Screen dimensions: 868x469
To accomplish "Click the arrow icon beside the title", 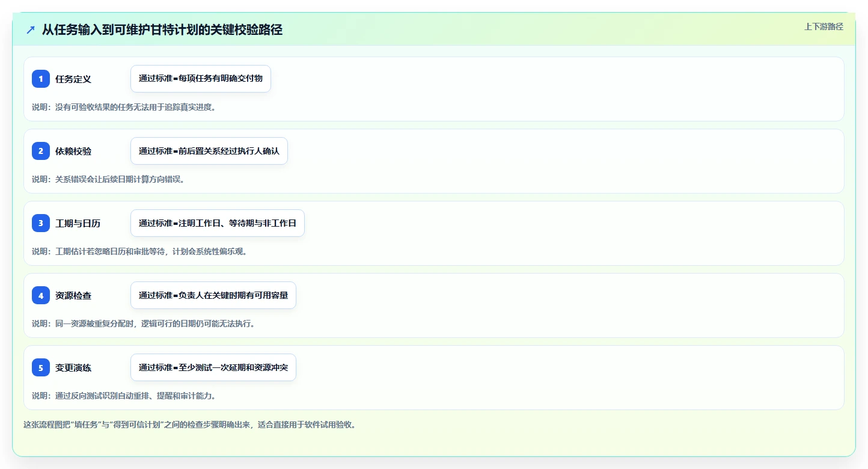I will point(31,29).
